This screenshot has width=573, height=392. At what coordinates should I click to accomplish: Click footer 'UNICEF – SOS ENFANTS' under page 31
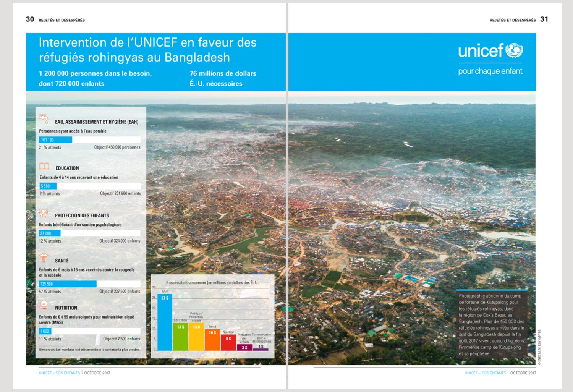click(485, 373)
